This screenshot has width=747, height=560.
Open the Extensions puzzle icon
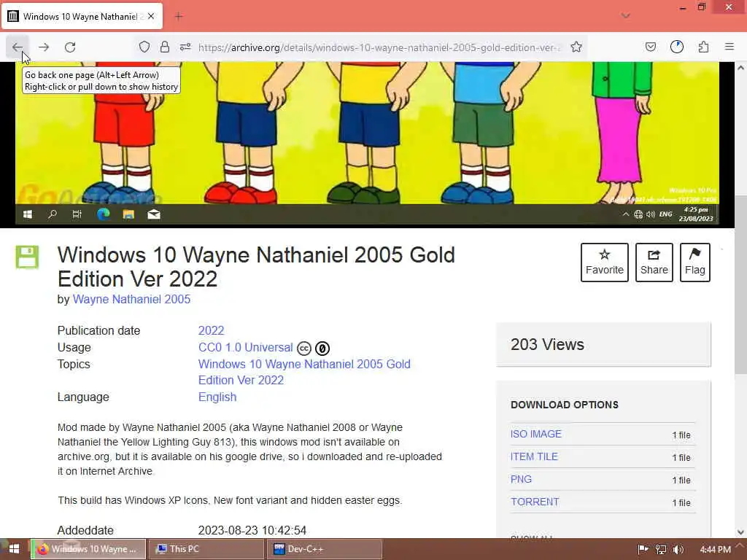704,47
